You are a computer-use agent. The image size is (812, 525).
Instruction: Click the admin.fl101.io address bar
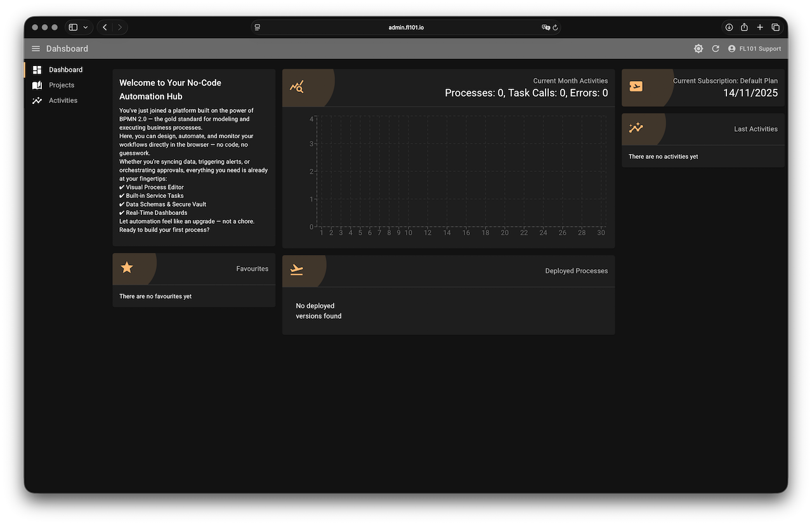(406, 27)
